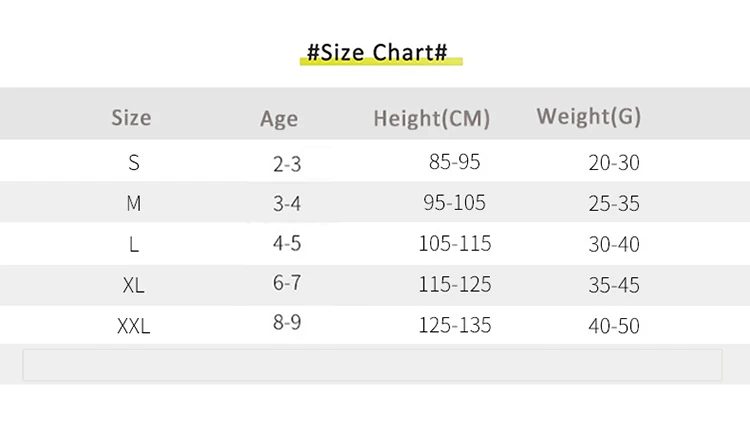Click the Weight(G) column header

(x=588, y=116)
